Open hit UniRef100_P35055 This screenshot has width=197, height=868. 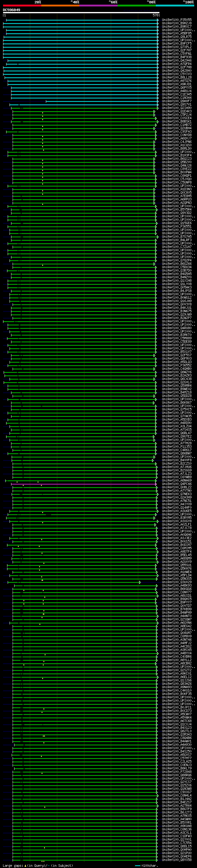coord(177,20)
